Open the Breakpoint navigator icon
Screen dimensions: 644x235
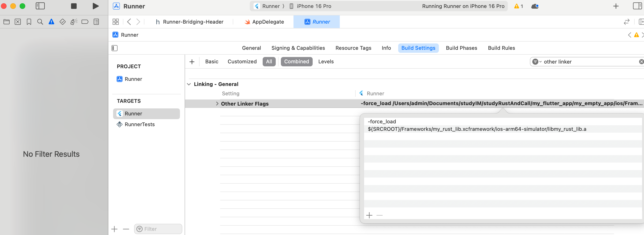(85, 22)
